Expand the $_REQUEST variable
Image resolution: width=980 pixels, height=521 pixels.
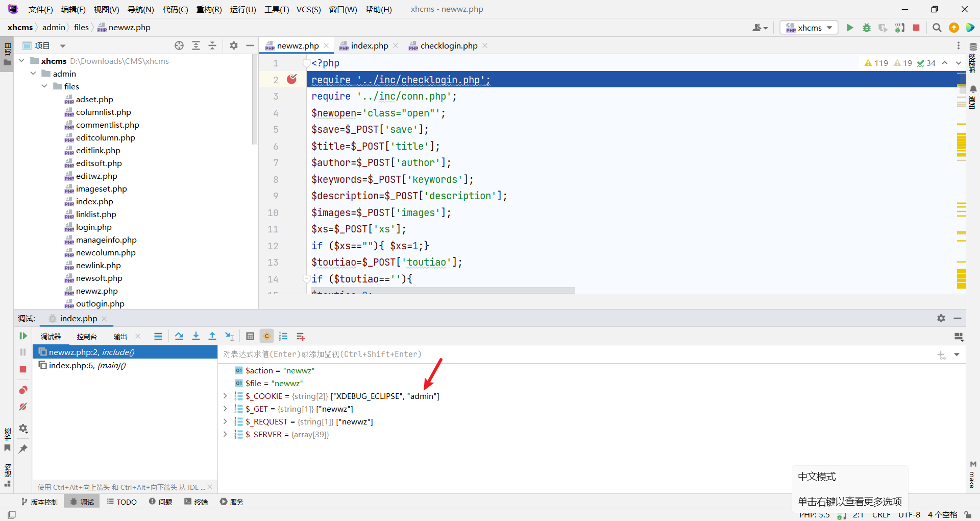click(225, 421)
